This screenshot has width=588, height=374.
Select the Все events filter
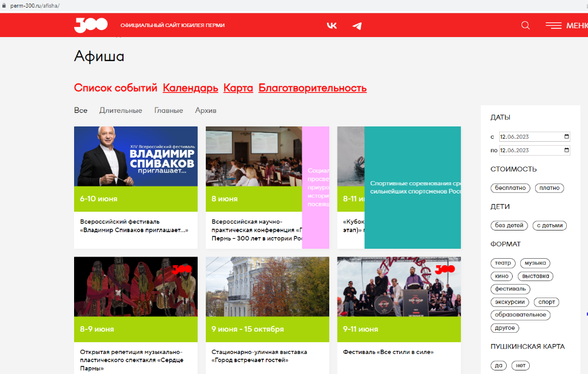pos(81,111)
